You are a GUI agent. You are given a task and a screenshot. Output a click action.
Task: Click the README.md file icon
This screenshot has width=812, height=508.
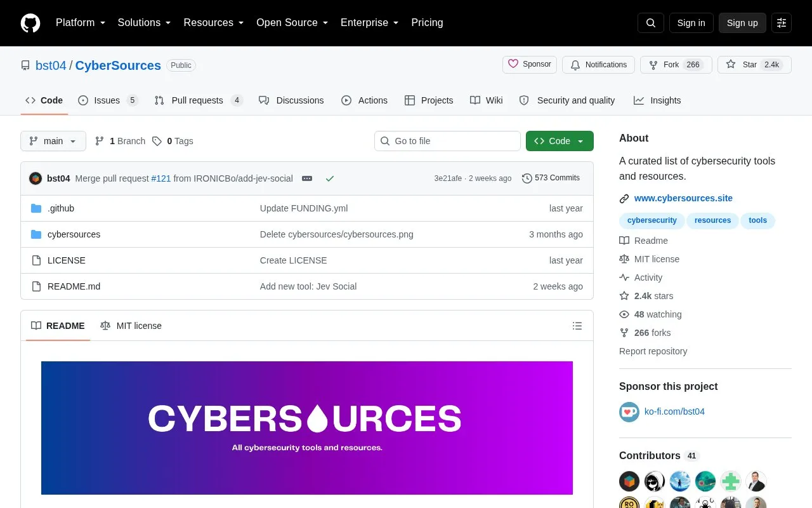tap(36, 286)
